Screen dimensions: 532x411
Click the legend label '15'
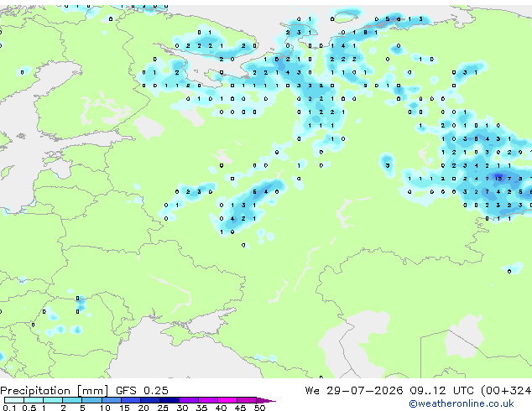(x=124, y=408)
